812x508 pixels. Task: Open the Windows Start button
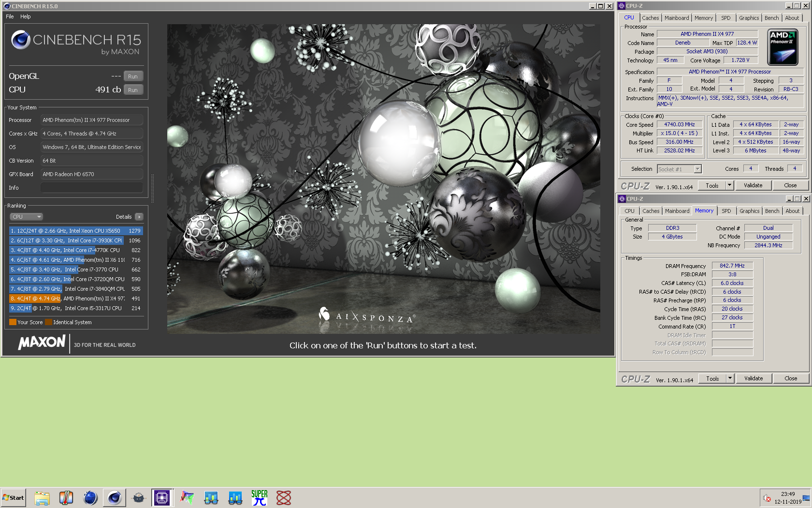click(x=14, y=498)
